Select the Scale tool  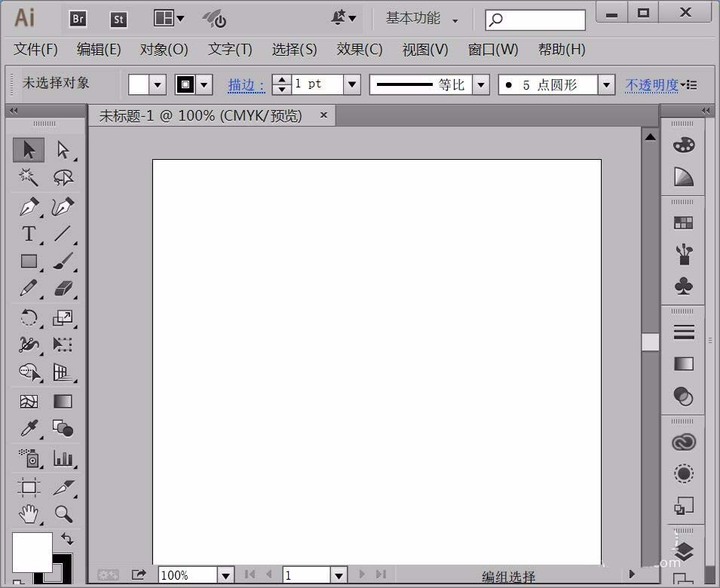[x=63, y=317]
